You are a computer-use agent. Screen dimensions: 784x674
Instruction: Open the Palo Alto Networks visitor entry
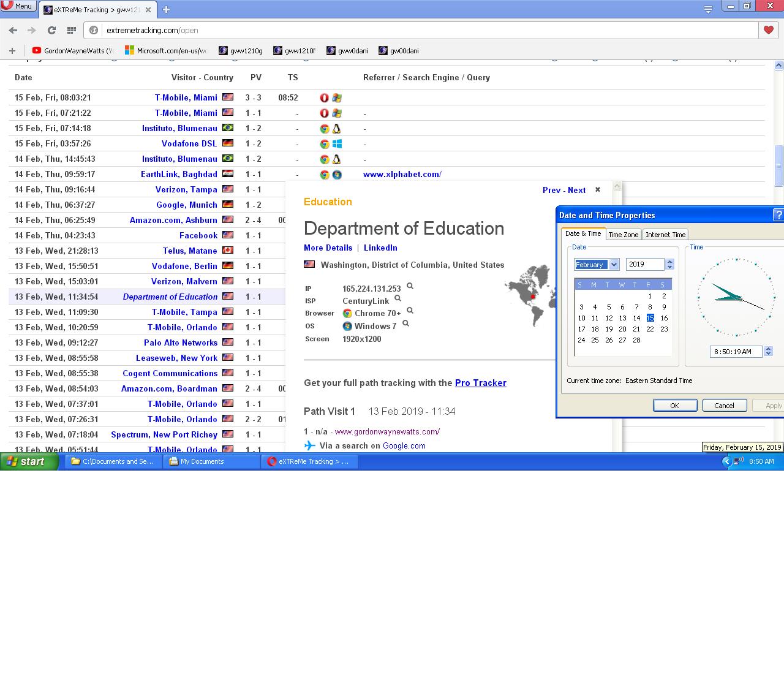181,343
